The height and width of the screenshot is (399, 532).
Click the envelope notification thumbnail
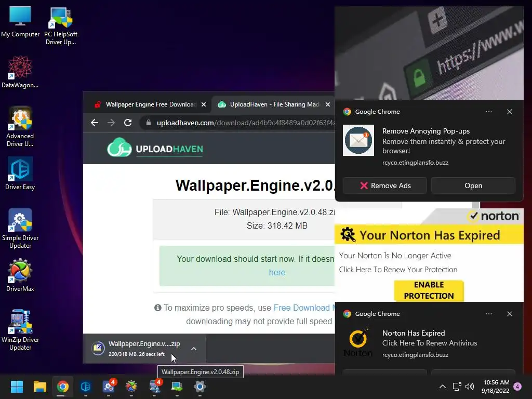coord(358,140)
